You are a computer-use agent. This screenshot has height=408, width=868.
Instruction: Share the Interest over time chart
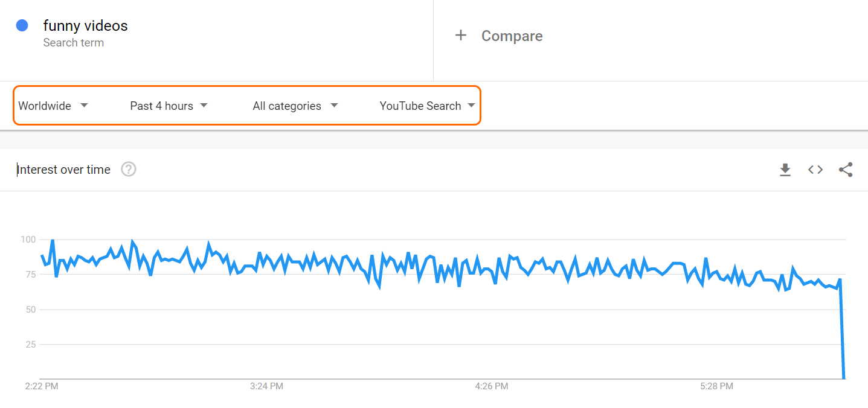point(846,170)
